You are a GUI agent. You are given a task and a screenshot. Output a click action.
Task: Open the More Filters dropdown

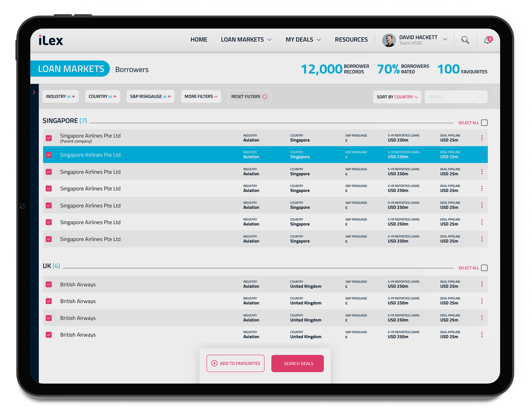[201, 97]
